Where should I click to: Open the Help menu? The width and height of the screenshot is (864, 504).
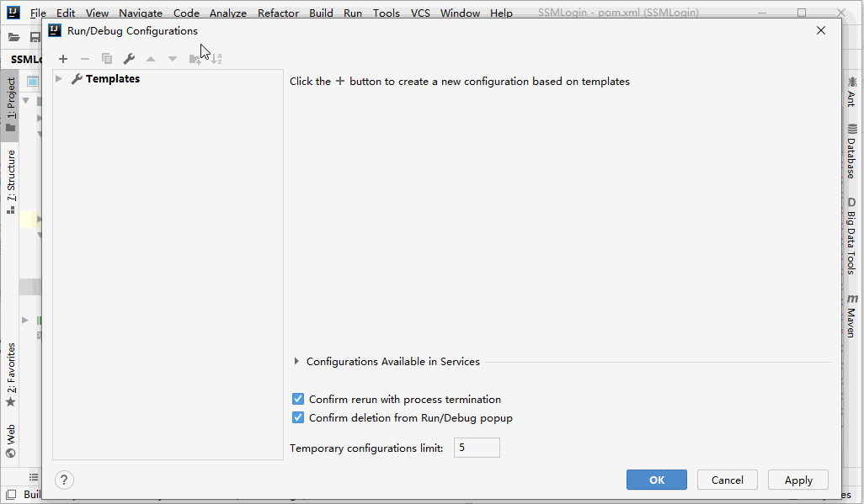tap(501, 13)
